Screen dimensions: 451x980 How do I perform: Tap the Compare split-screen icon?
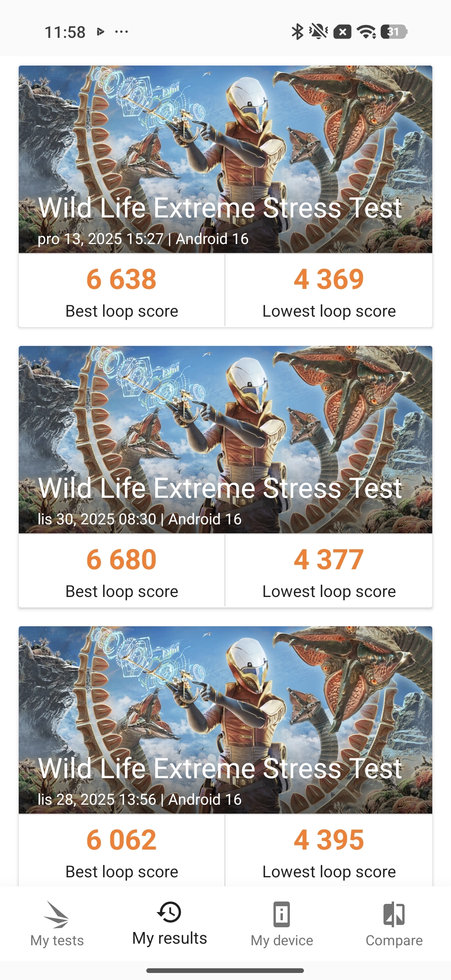click(394, 914)
